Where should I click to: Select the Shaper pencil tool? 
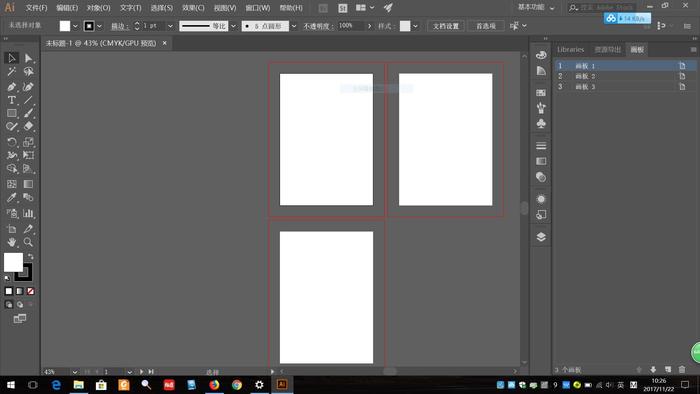pos(12,127)
